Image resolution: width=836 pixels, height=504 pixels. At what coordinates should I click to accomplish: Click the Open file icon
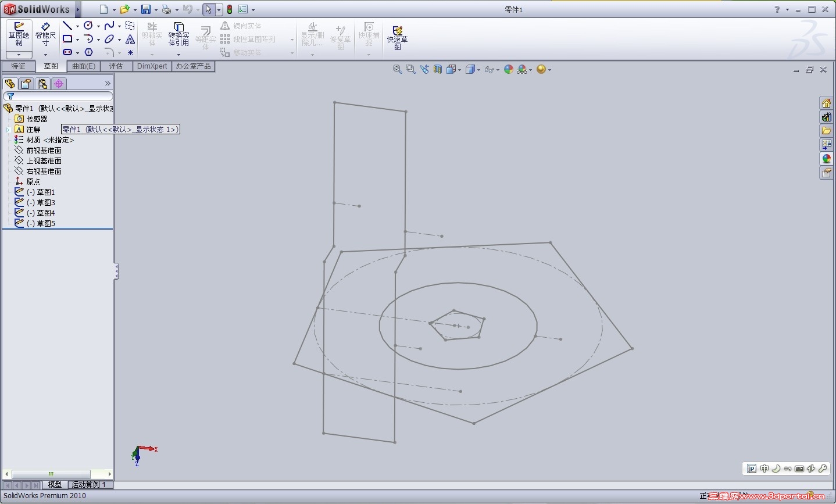(x=124, y=9)
